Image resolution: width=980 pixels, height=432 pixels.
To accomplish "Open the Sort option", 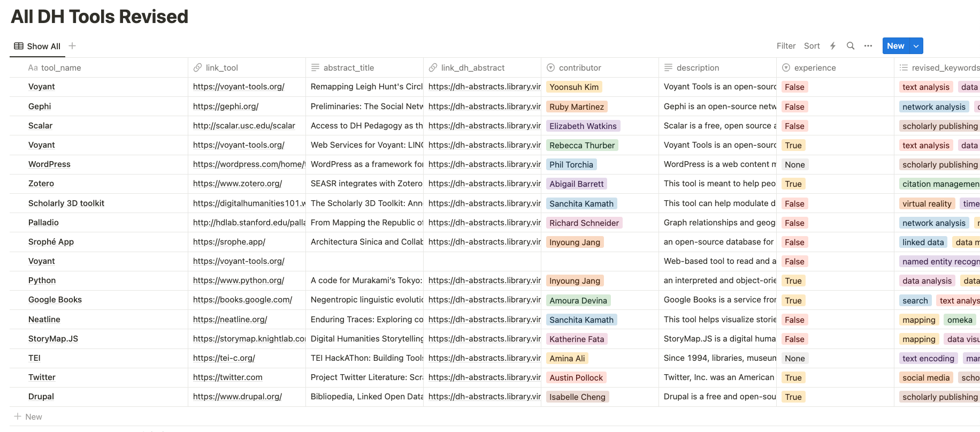I will [x=812, y=46].
